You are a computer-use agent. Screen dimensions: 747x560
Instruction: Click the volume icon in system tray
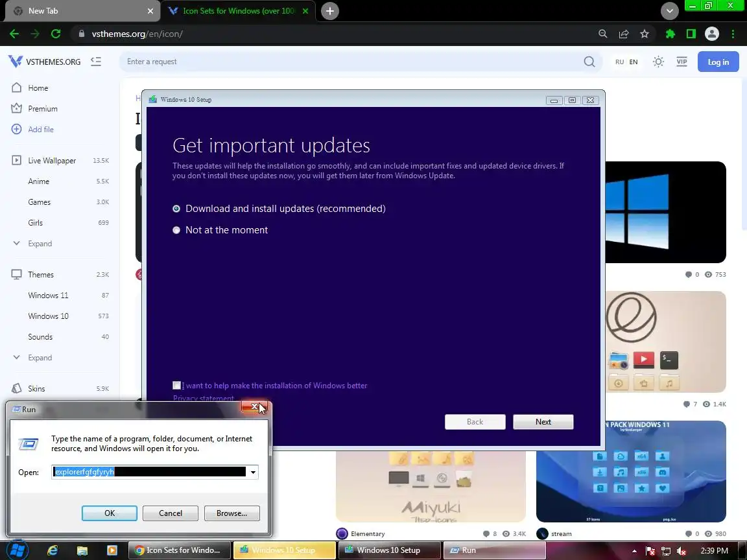click(682, 550)
